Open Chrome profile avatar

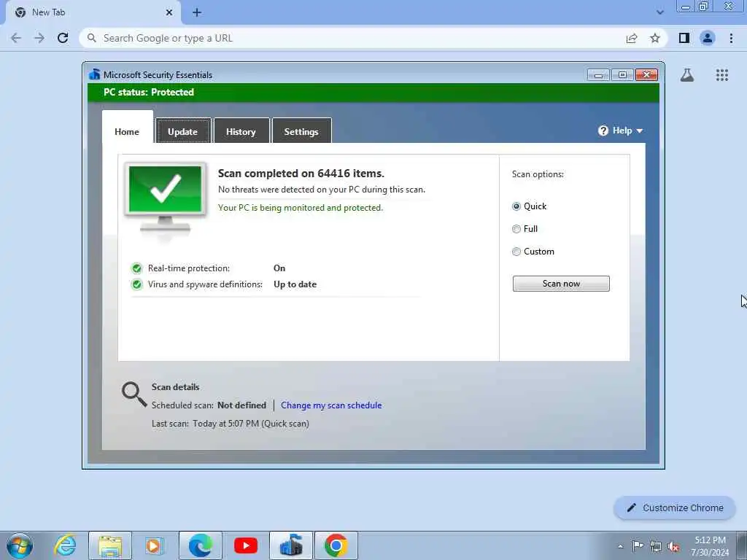708,38
